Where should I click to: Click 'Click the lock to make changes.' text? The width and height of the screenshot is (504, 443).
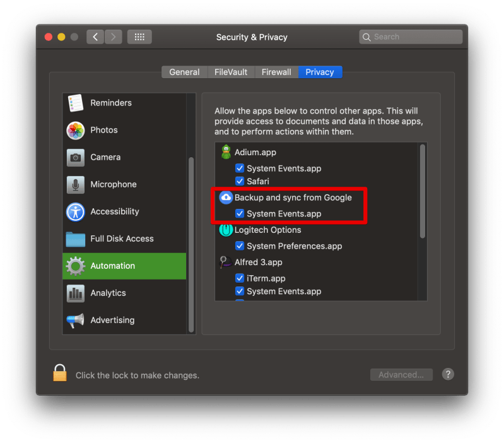[x=138, y=375]
